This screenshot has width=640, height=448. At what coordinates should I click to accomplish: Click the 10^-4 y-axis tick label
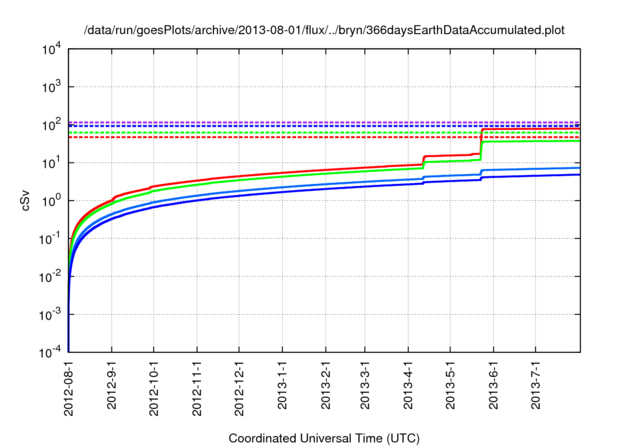click(x=51, y=352)
